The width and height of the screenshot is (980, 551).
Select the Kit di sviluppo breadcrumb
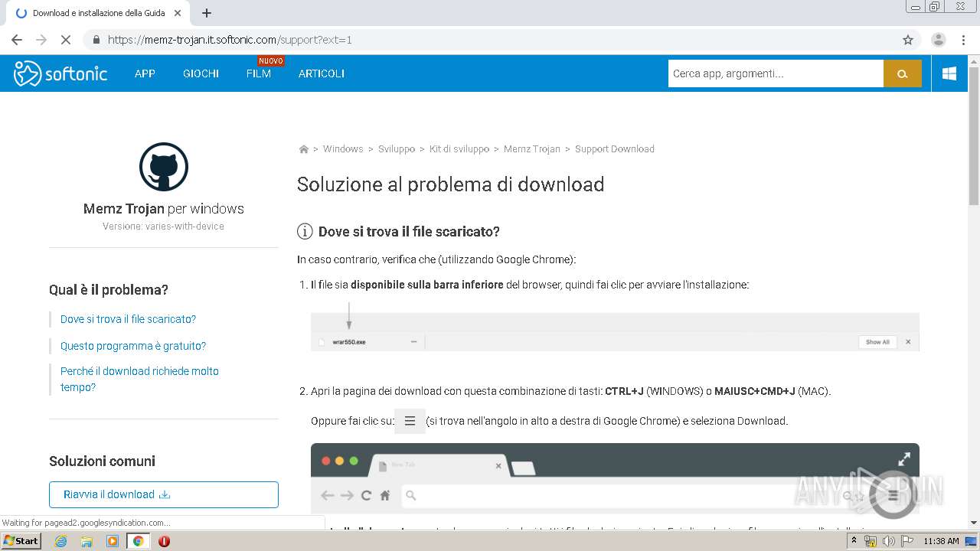pyautogui.click(x=459, y=149)
